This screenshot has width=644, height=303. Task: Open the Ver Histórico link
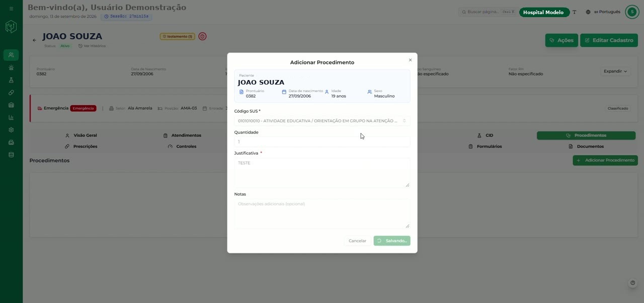92,46
